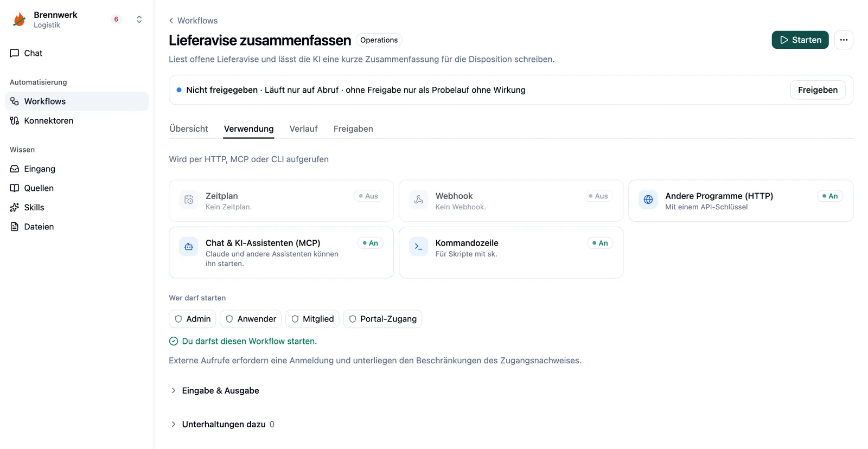Open Skills in the sidebar

coord(76,208)
